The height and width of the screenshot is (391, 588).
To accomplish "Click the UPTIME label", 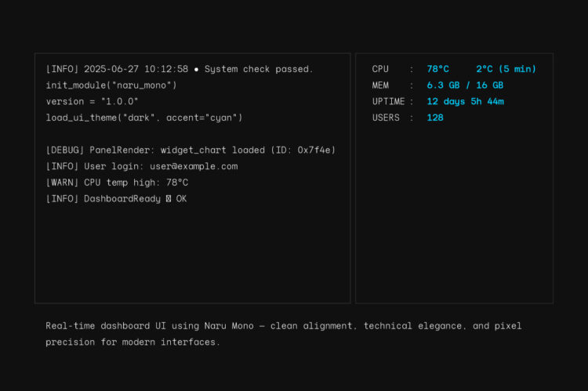I will click(x=388, y=101).
